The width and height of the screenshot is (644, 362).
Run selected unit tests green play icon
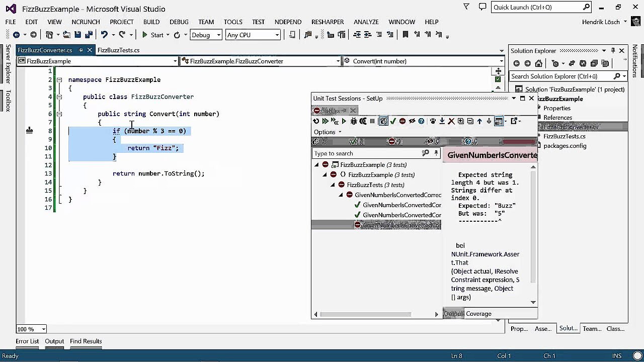click(x=344, y=121)
